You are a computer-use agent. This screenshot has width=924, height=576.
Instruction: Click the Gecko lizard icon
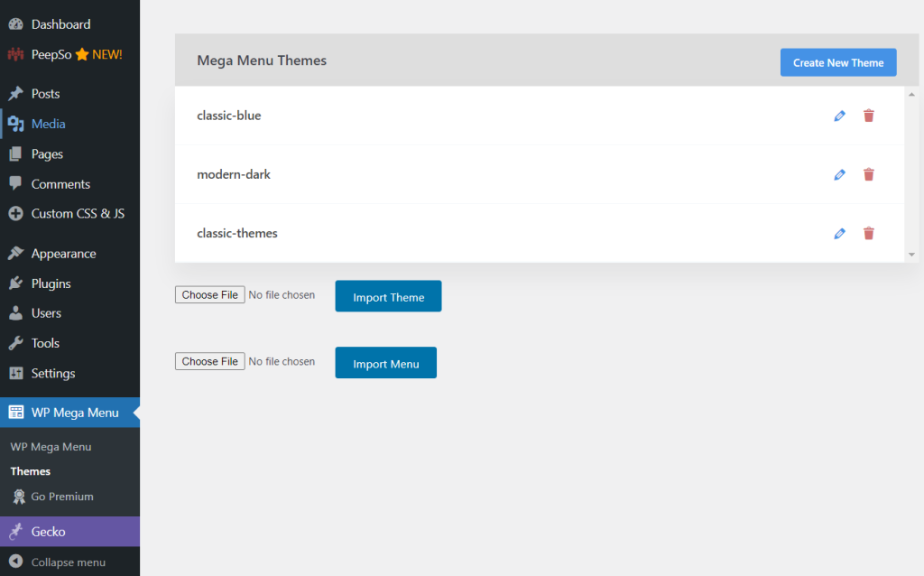[16, 531]
